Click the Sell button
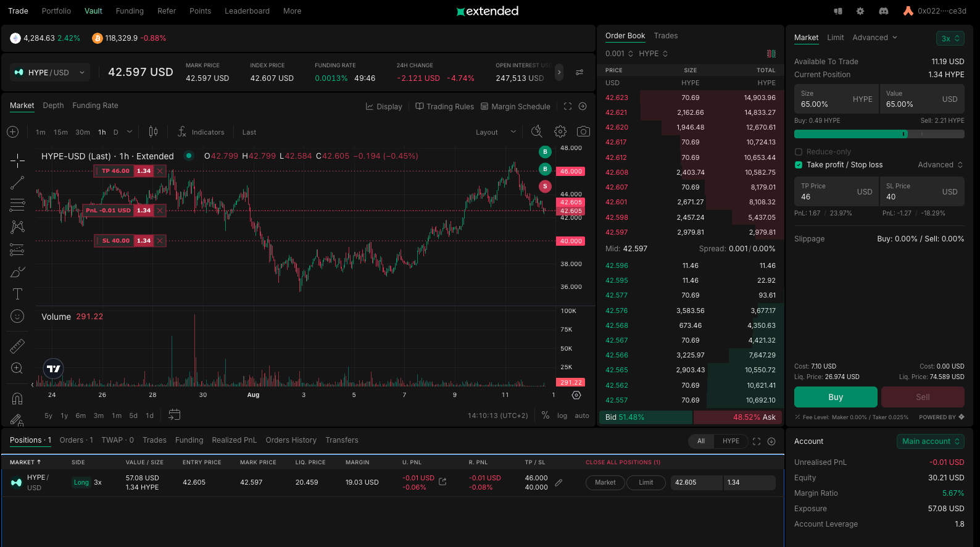980x547 pixels. coord(923,397)
